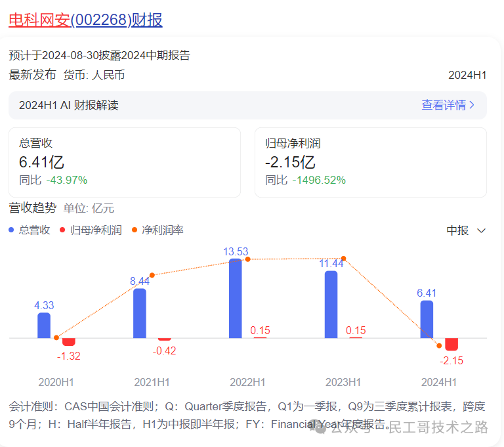Viewport: 504px width, 447px height.
Task: Select the 总营收 6.41亿 summary card
Action: pyautogui.click(x=125, y=162)
